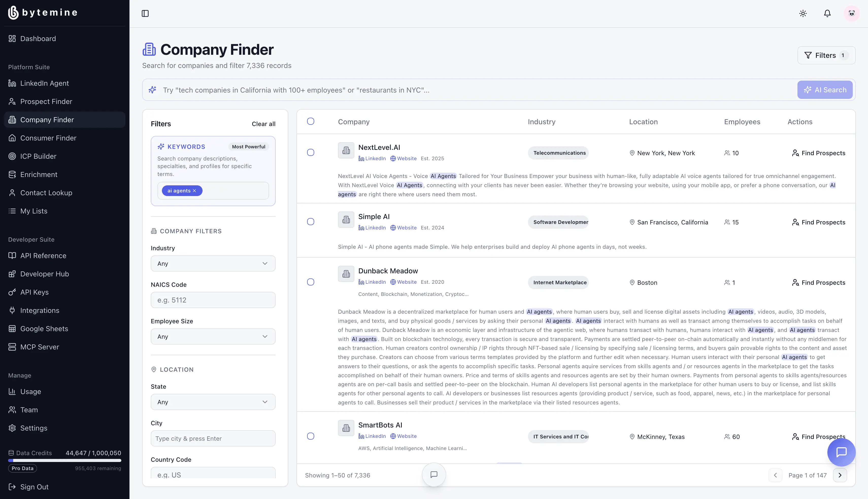Click the NAICS Code input field
Image resolution: width=868 pixels, height=499 pixels.
point(213,300)
